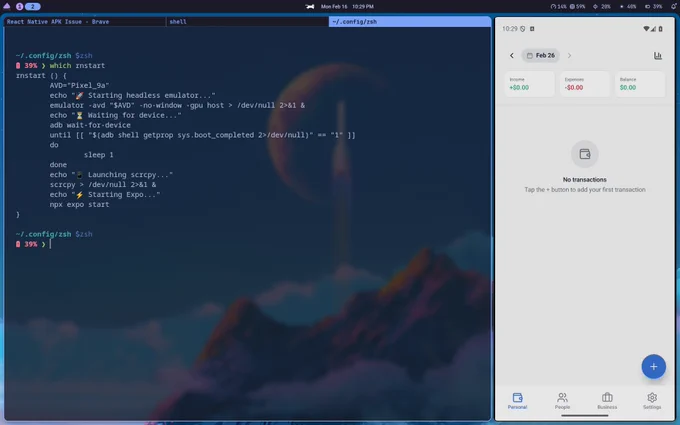Image resolution: width=680 pixels, height=425 pixels.
Task: Switch to the shell terminal tab
Action: coord(247,21)
